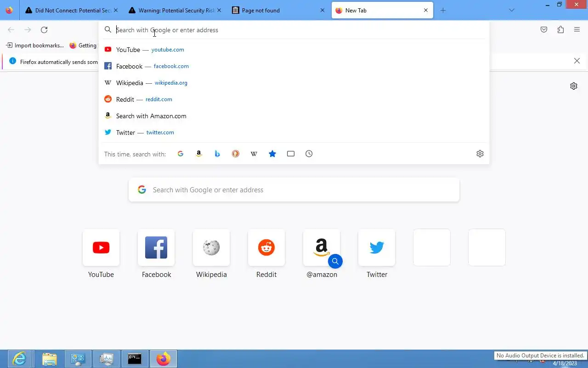The image size is (588, 368).
Task: Click the Google search box on page
Action: (294, 190)
